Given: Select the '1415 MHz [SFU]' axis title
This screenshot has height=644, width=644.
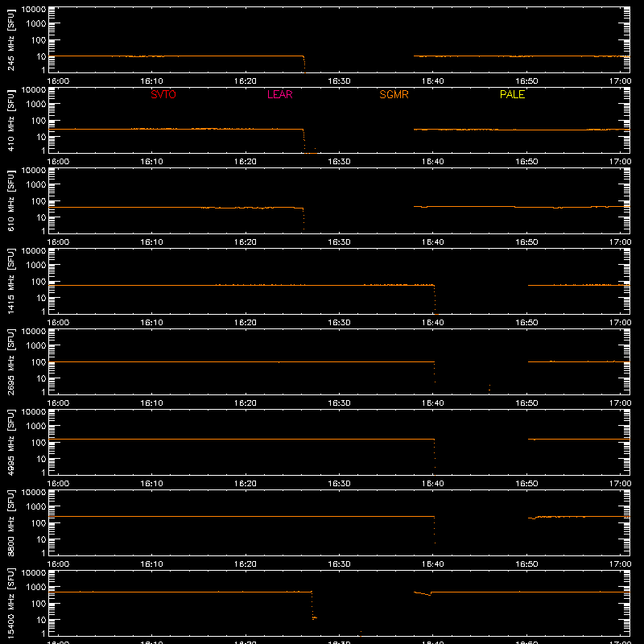Looking at the screenshot, I should click(10, 282).
